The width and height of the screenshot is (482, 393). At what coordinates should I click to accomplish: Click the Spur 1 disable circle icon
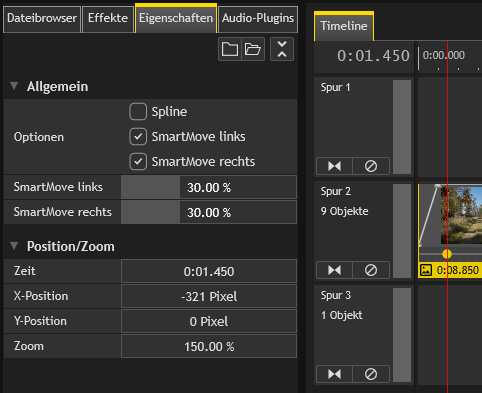point(371,166)
